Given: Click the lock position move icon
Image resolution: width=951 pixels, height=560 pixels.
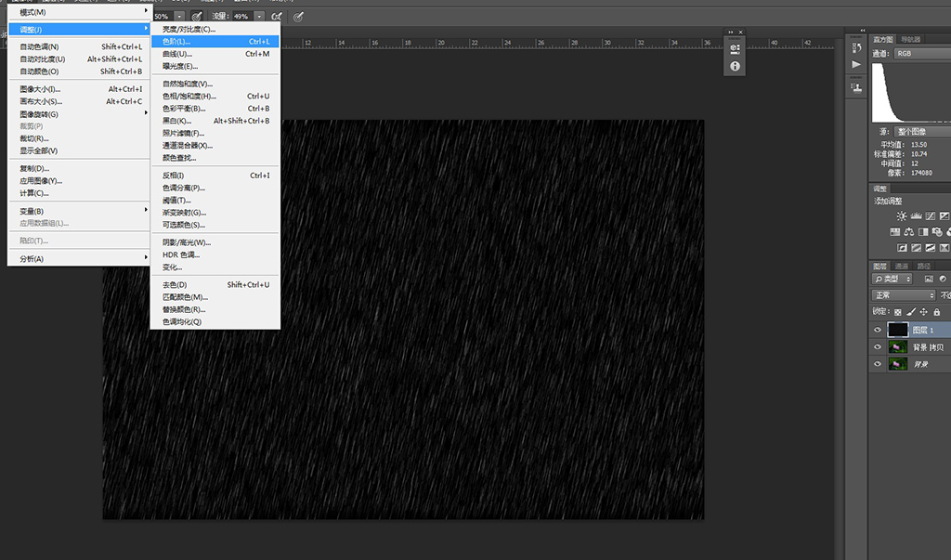Looking at the screenshot, I should [x=923, y=312].
